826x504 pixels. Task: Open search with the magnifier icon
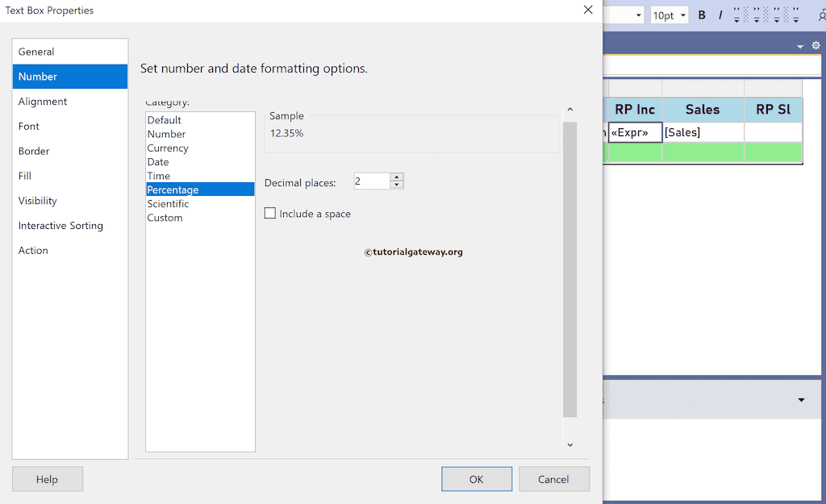[821, 15]
